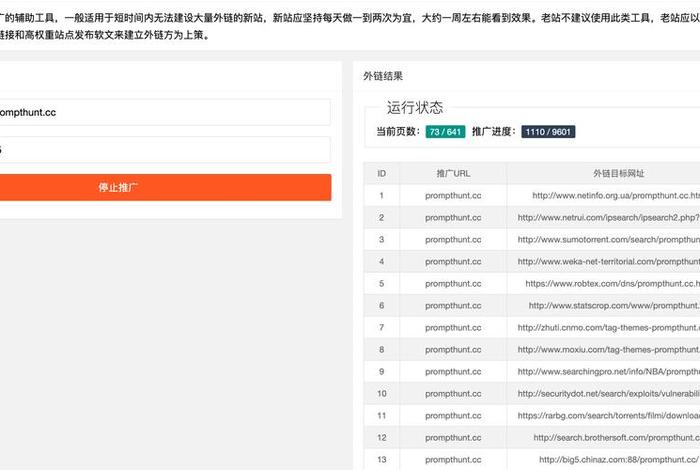Open the search.brothersoft.com link in row 12
Image resolution: width=700 pixels, height=470 pixels.
click(x=617, y=437)
